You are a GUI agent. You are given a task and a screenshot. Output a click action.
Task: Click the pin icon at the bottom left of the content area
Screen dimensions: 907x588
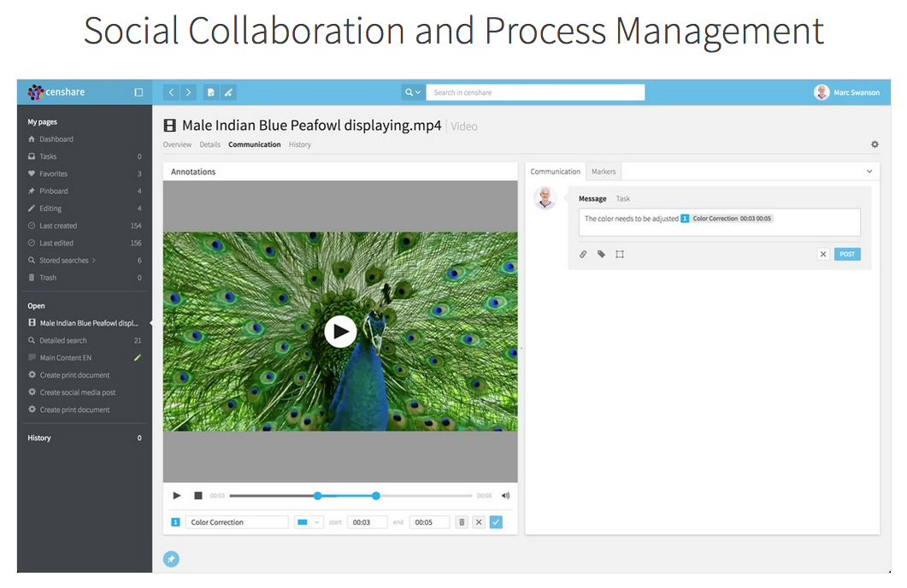click(x=171, y=559)
